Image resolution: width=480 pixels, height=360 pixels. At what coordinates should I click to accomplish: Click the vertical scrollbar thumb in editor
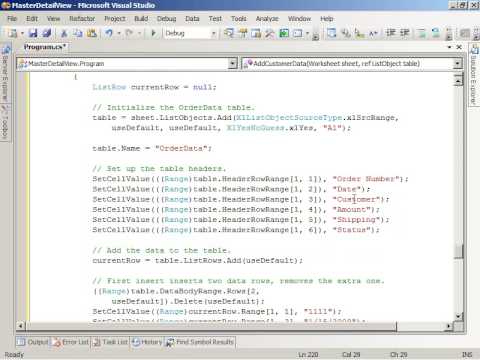click(x=458, y=251)
